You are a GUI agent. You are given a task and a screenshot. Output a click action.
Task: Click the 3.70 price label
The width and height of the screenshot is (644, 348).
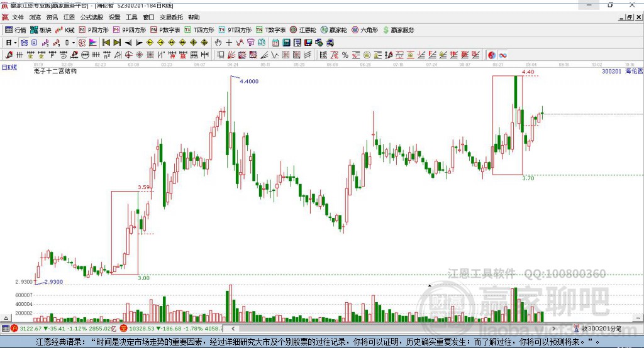(x=528, y=178)
